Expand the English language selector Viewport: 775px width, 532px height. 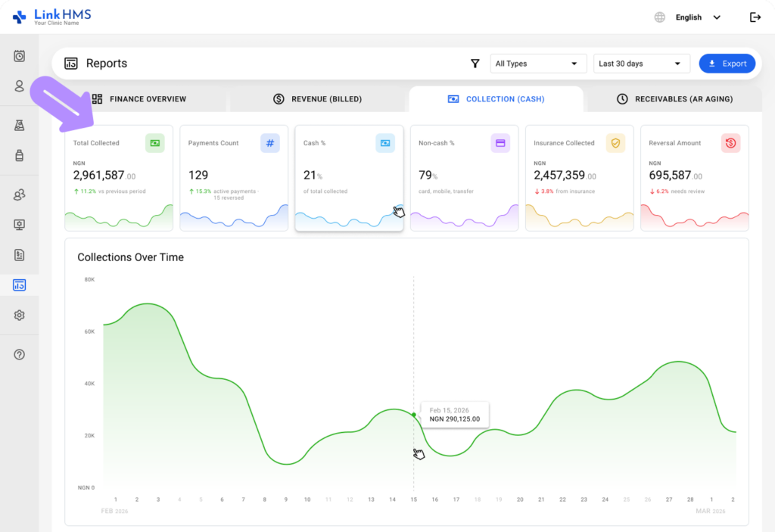pyautogui.click(x=697, y=17)
